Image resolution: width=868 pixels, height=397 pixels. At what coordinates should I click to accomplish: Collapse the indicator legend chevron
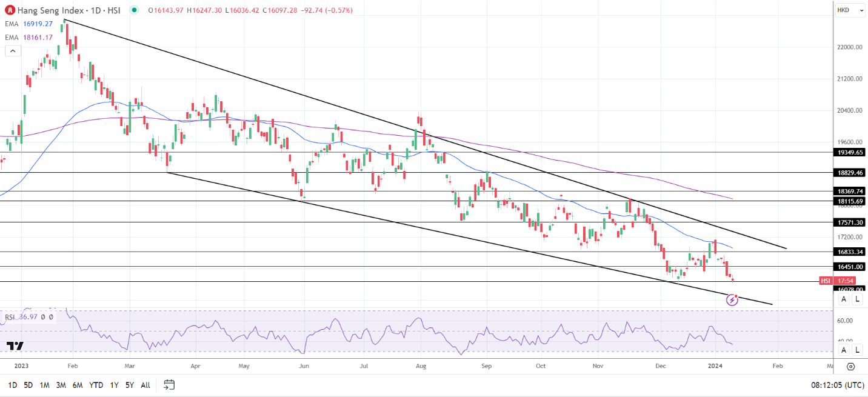(x=13, y=51)
